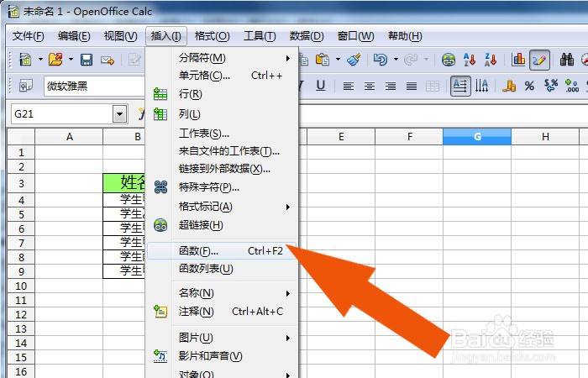Expand the 图片(U) submenu
The image size is (588, 378).
[287, 338]
